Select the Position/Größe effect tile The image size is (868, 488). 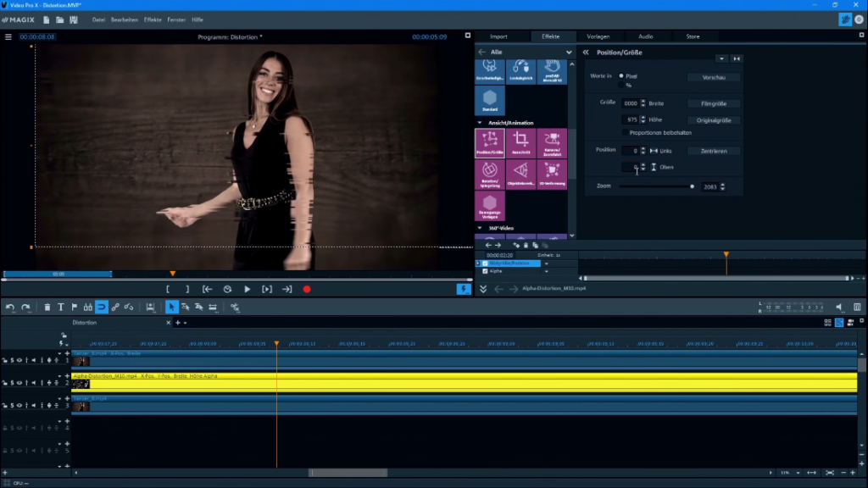490,143
